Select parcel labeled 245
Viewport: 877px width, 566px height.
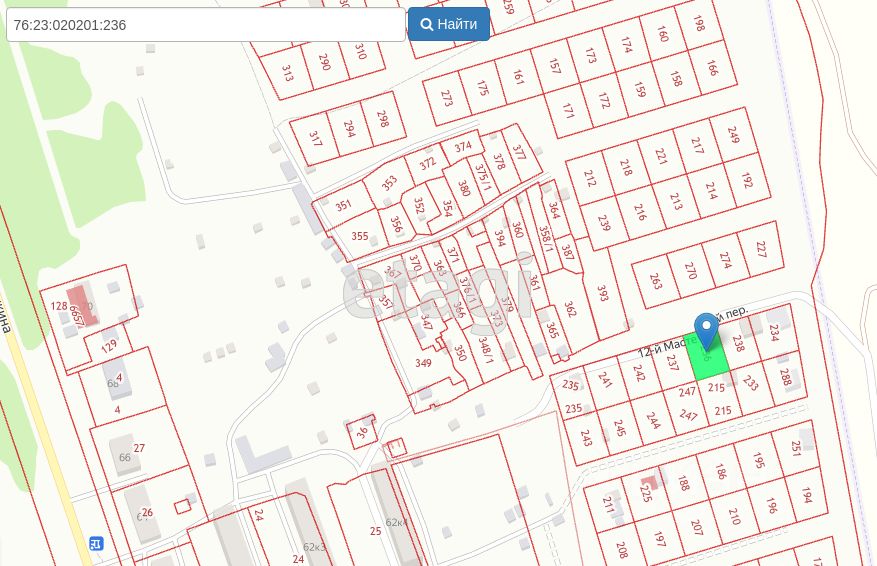620,428
